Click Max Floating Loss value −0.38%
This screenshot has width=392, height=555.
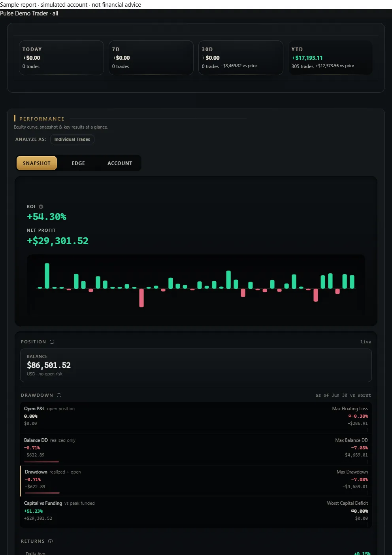pyautogui.click(x=358, y=416)
